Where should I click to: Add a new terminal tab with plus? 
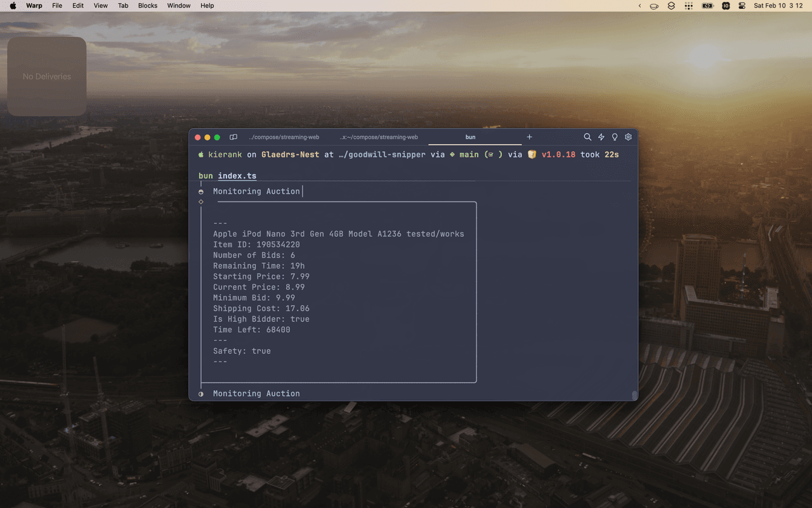click(530, 137)
